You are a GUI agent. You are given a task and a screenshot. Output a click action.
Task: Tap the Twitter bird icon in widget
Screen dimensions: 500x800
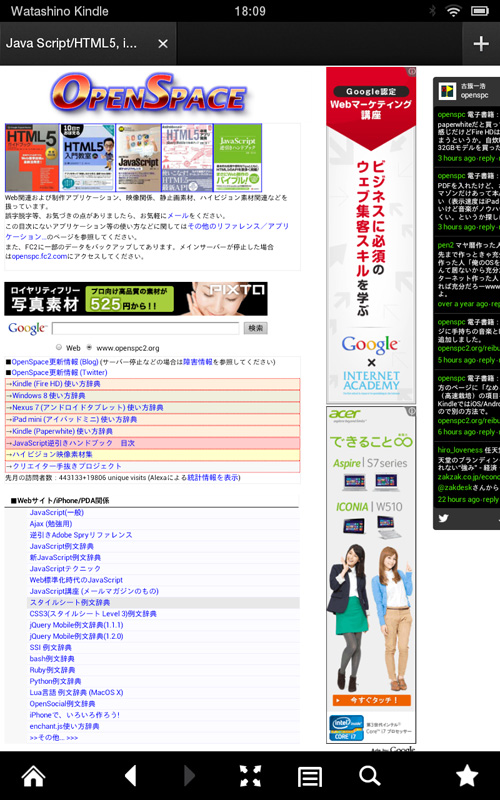tap(443, 518)
